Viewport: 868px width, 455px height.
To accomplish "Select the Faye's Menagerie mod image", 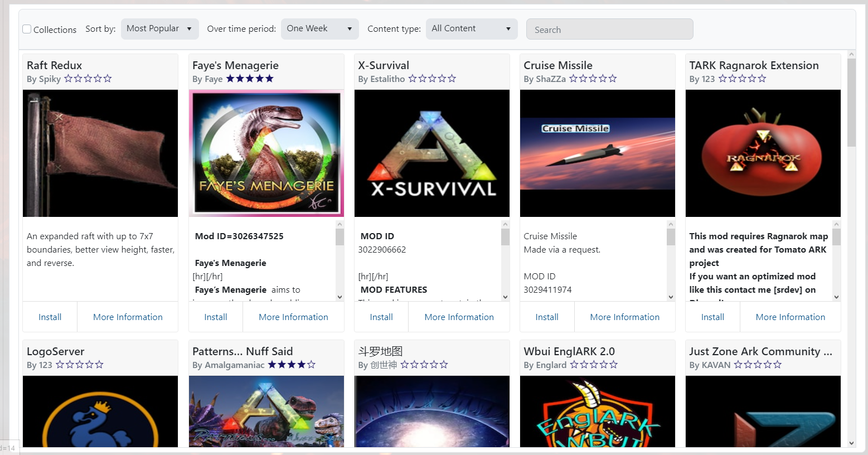I will point(266,153).
